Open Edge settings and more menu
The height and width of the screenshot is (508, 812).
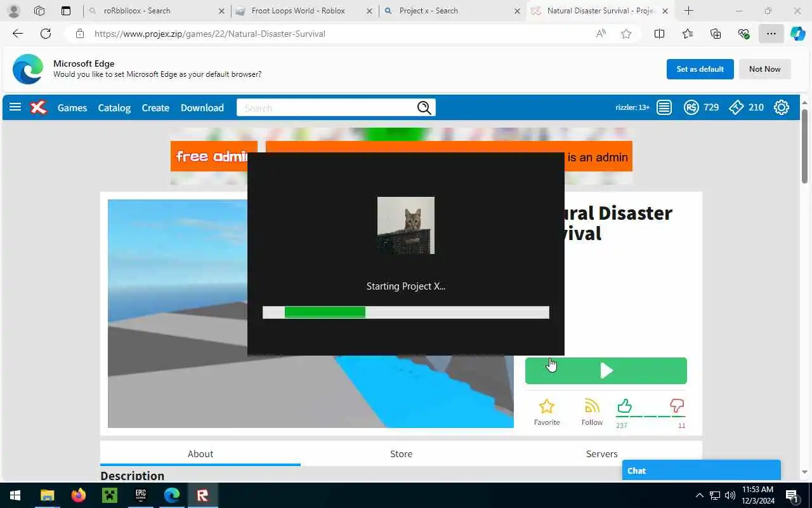tap(771, 34)
